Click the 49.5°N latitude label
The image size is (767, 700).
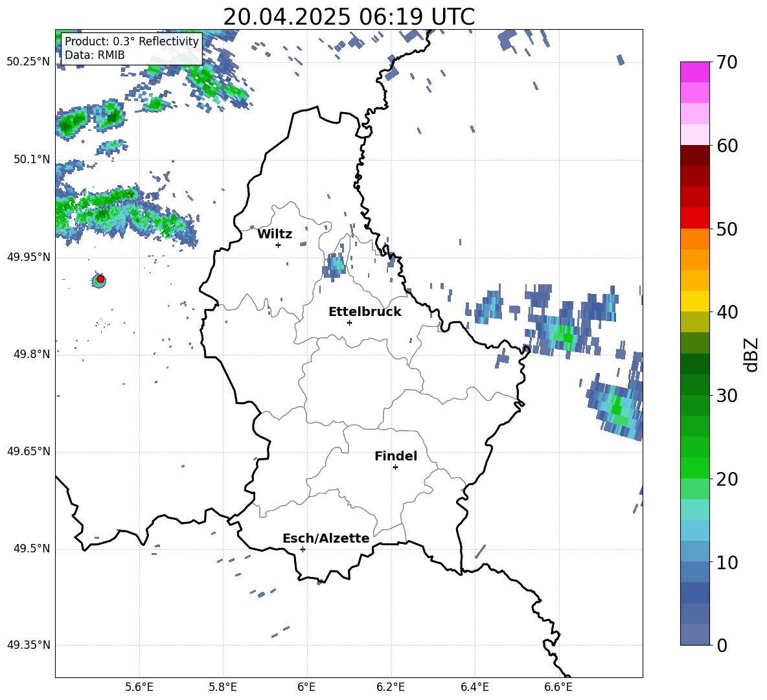coord(32,548)
